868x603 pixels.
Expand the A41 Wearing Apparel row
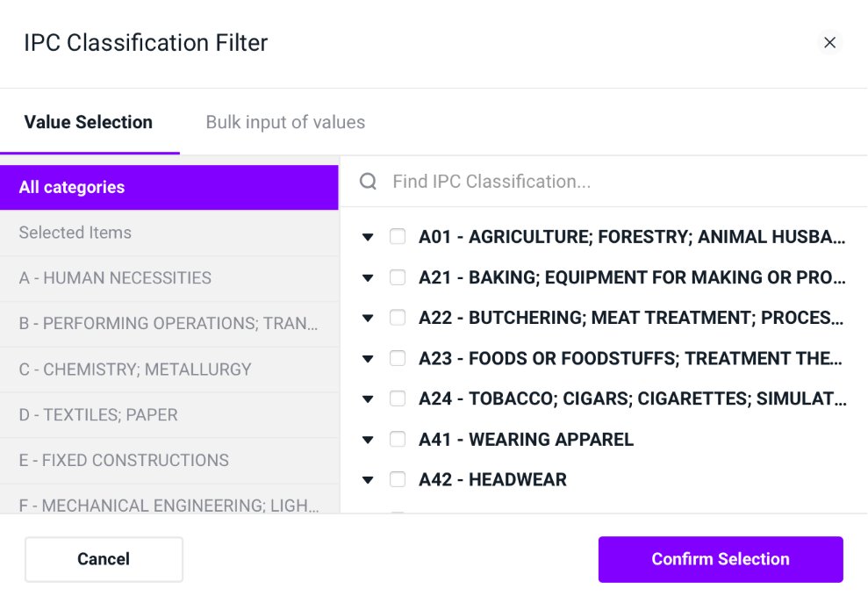(368, 440)
